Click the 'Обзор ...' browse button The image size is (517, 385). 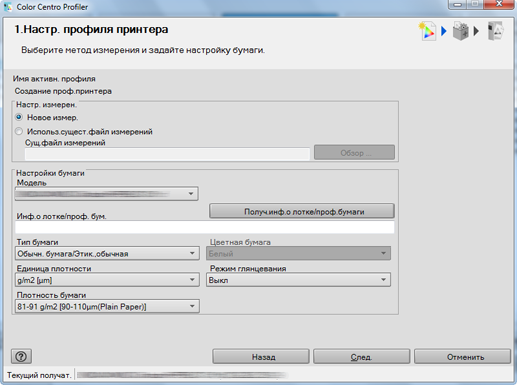354,153
